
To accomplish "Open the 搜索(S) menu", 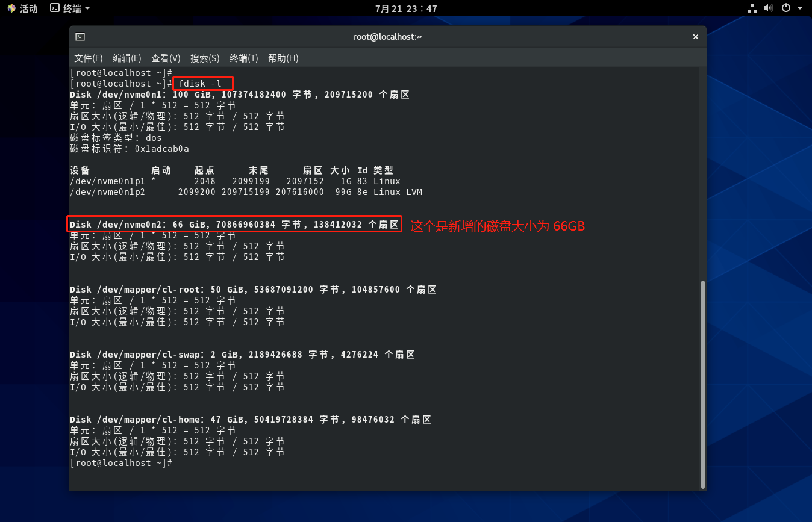I will (205, 58).
